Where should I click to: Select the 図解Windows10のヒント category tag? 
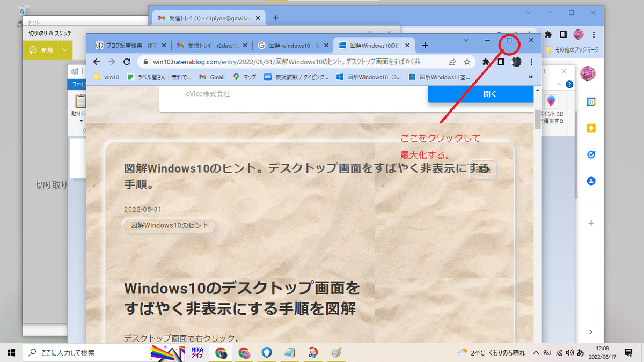(170, 226)
